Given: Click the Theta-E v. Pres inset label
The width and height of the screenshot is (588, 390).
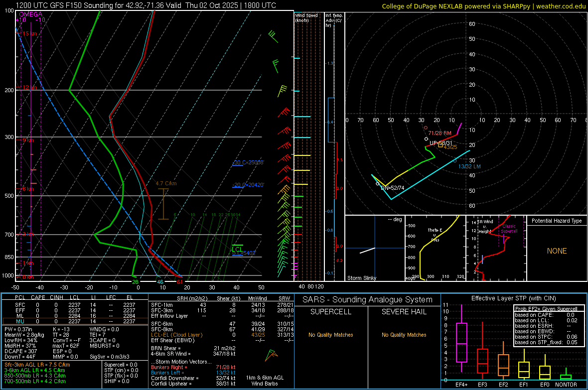Looking at the screenshot, I should (x=435, y=235).
